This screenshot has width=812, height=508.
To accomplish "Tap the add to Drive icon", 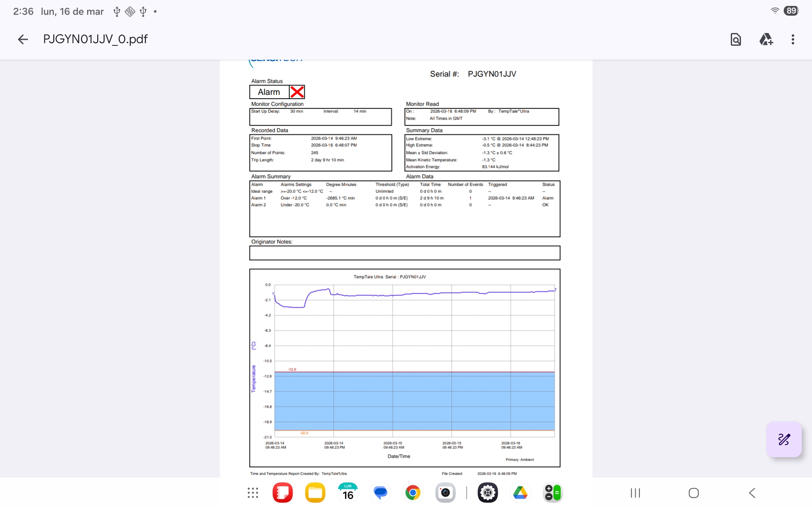I will point(766,39).
